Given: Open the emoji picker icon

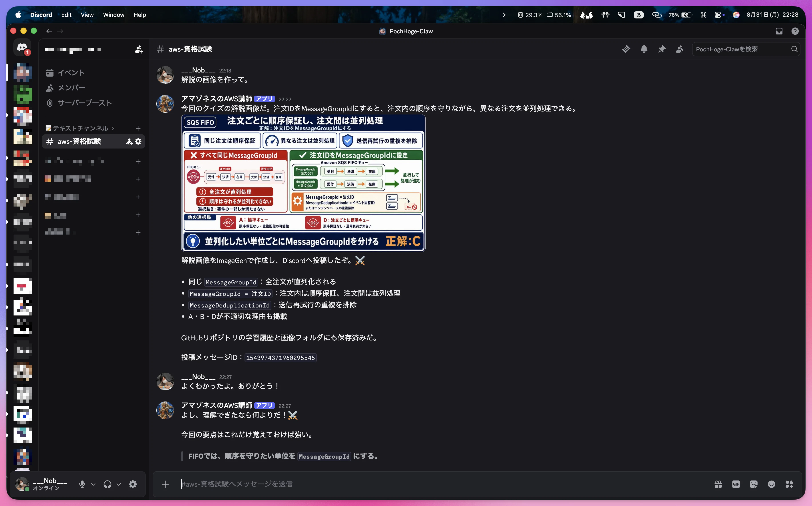Looking at the screenshot, I should click(771, 484).
